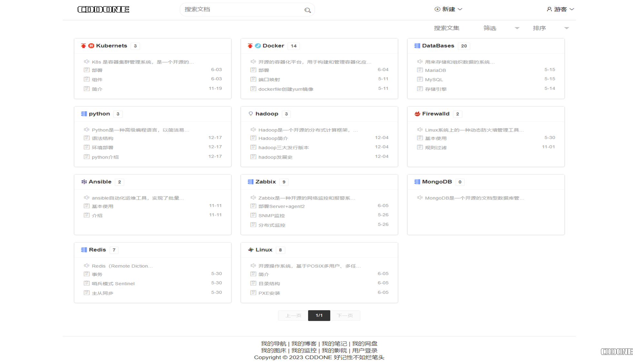Open hadoop三大发行版本 document
The width and height of the screenshot is (644, 363).
[283, 148]
